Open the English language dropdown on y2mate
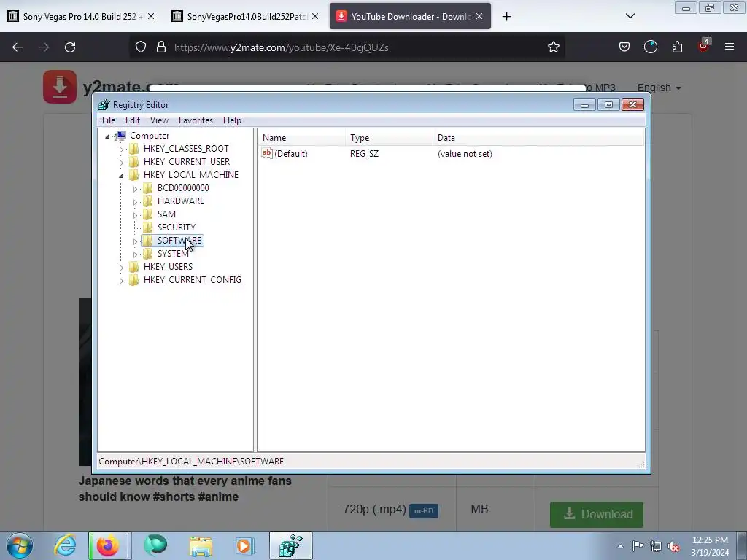This screenshot has height=560, width=747. coord(659,87)
